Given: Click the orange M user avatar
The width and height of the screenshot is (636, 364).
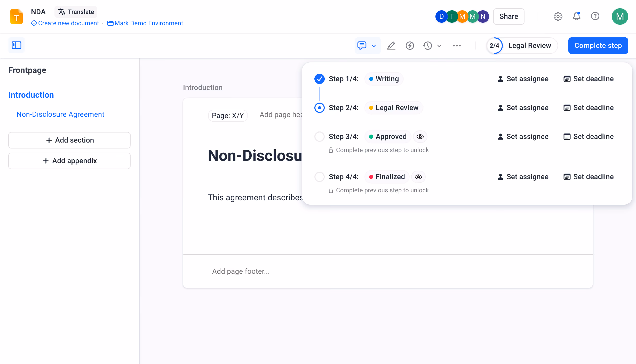Looking at the screenshot, I should tap(462, 16).
